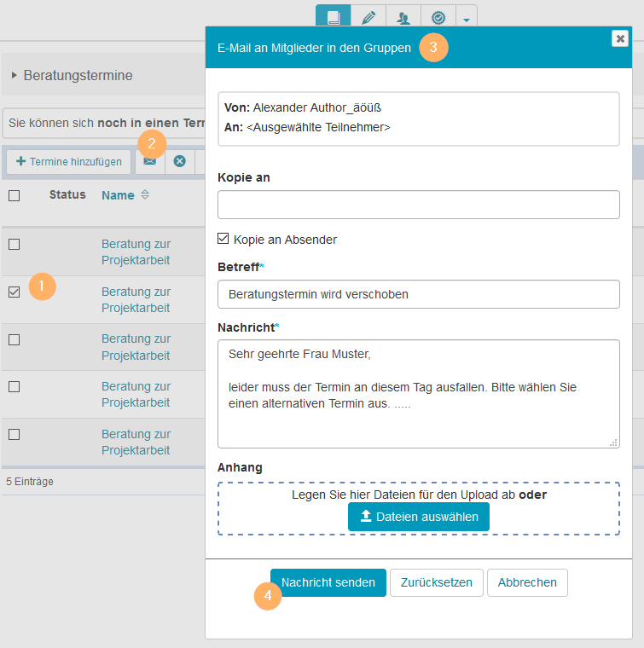This screenshot has height=648, width=644.
Task: Select the pencil edit icon
Action: click(368, 17)
